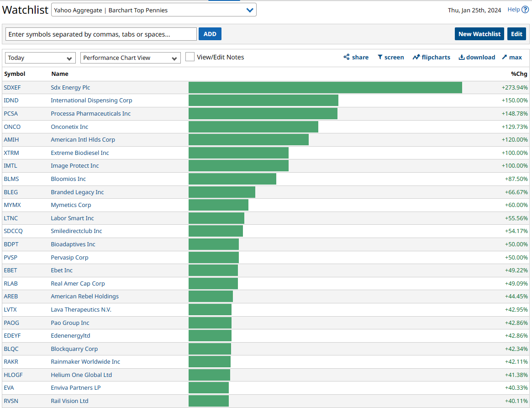This screenshot has height=408, width=532.
Task: Open American Intl Hlds Corp link
Action: (x=83, y=140)
